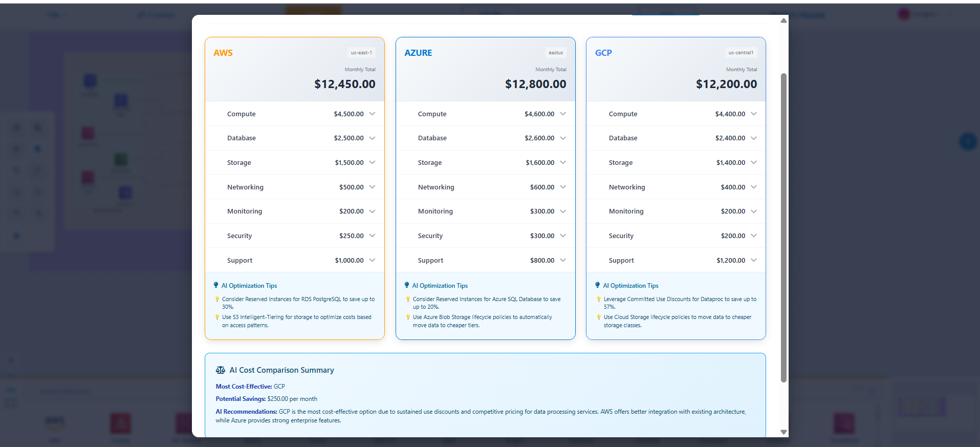This screenshot has width=980, height=447.
Task: Expand GCP Networking row chevron
Action: coord(754,187)
